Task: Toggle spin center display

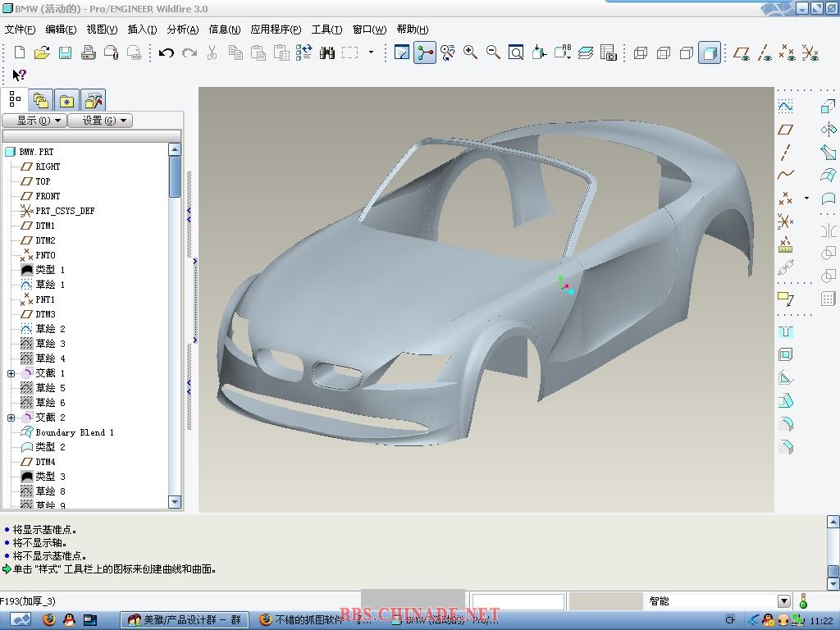Action: coord(425,52)
